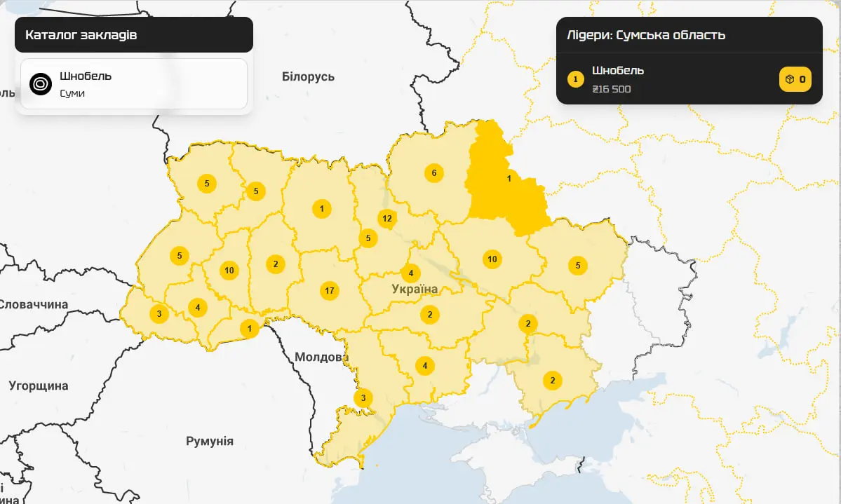Click marker "2" in the Donetsk area
This screenshot has width=841, height=504.
coord(552,381)
